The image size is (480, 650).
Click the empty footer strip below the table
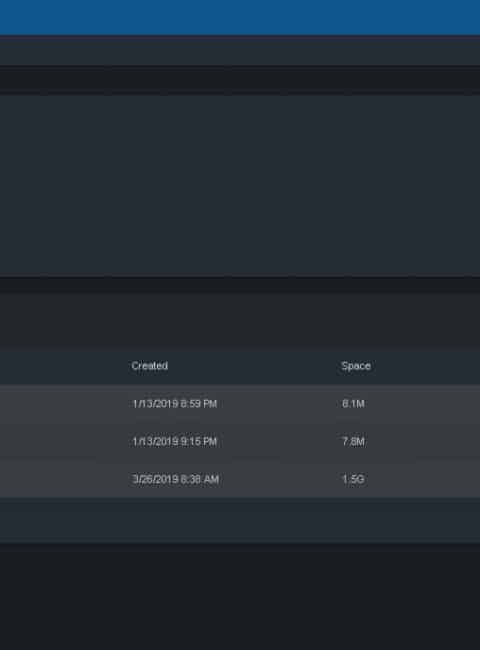pyautogui.click(x=240, y=520)
